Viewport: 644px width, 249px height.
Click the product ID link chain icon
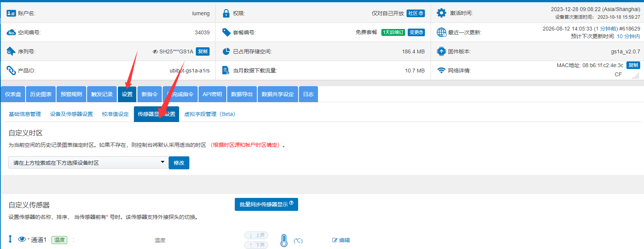pos(11,71)
